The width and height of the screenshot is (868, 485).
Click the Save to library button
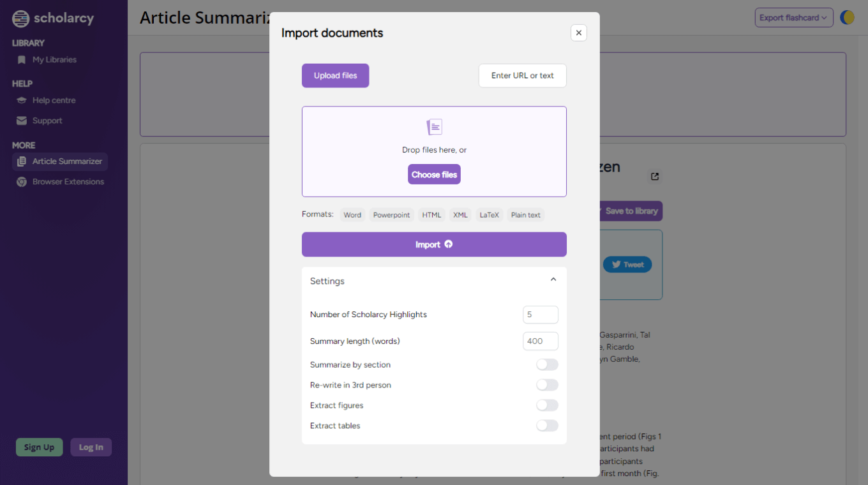(631, 211)
